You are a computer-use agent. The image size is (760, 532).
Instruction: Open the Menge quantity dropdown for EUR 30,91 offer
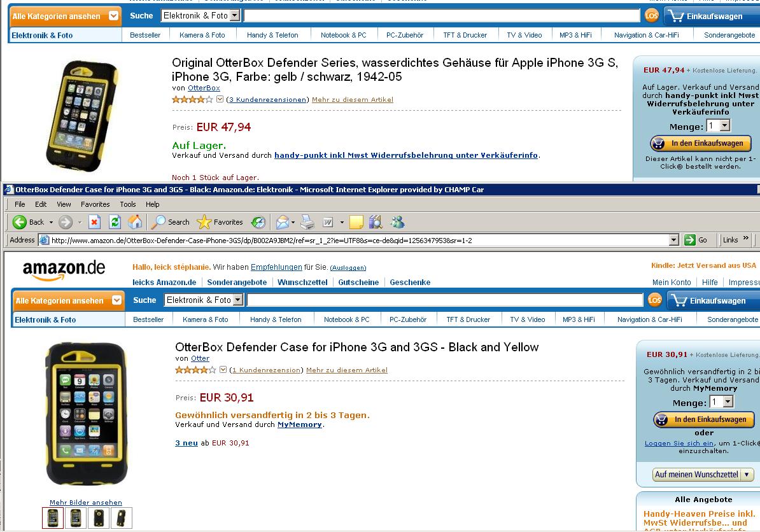tap(728, 402)
